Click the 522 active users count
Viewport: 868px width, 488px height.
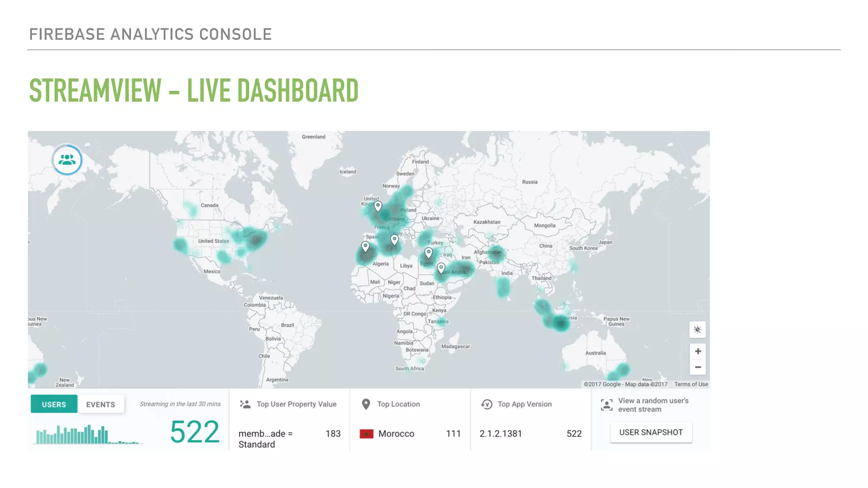195,432
